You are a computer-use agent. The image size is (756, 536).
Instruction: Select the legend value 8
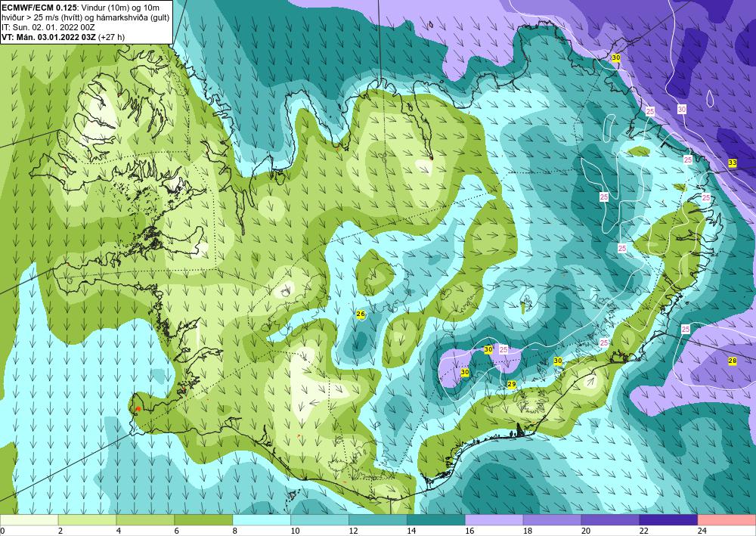235,531
